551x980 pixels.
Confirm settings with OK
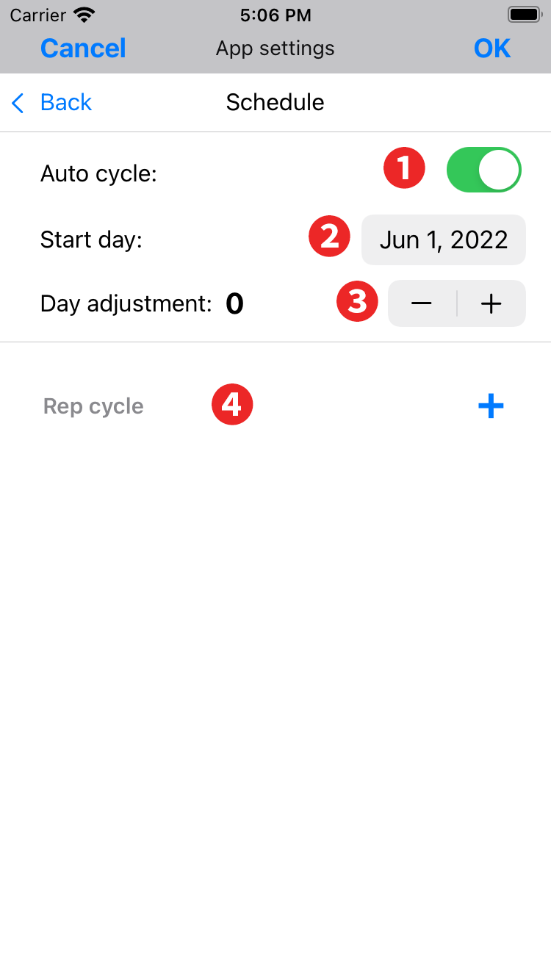coord(491,48)
